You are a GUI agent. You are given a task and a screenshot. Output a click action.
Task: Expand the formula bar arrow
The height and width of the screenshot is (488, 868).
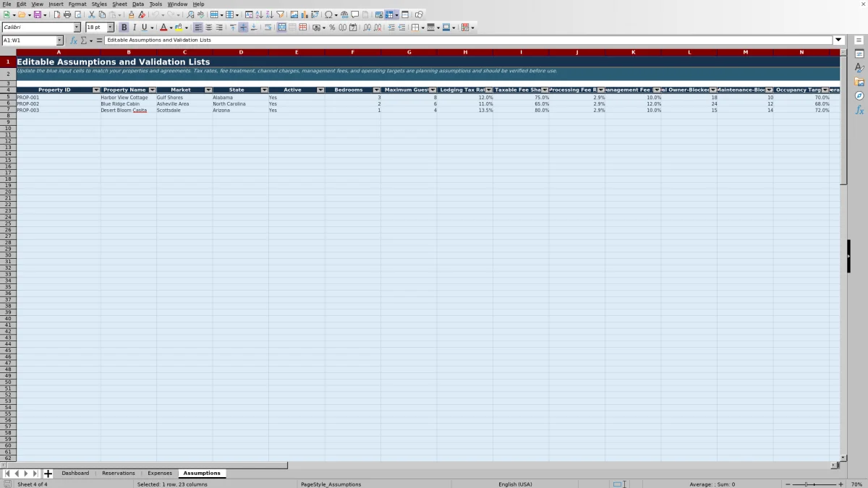click(838, 40)
